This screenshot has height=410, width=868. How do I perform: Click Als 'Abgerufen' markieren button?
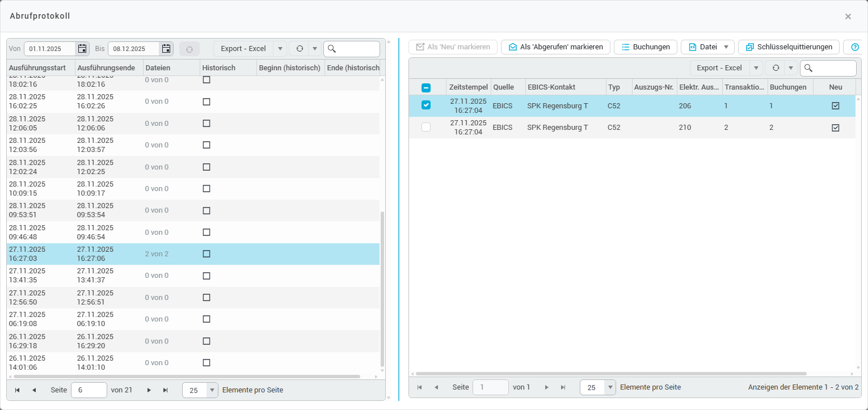click(x=555, y=47)
